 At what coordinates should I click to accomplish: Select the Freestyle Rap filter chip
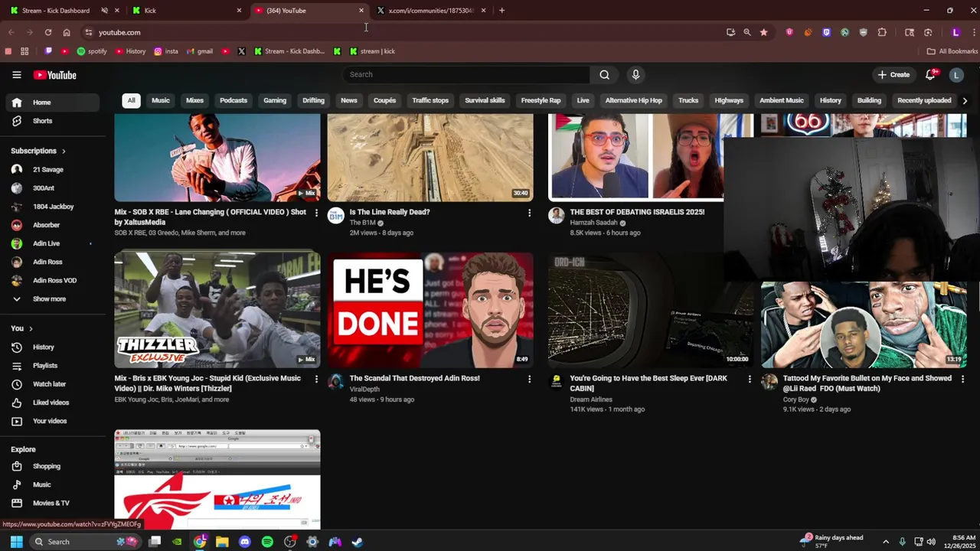click(541, 100)
